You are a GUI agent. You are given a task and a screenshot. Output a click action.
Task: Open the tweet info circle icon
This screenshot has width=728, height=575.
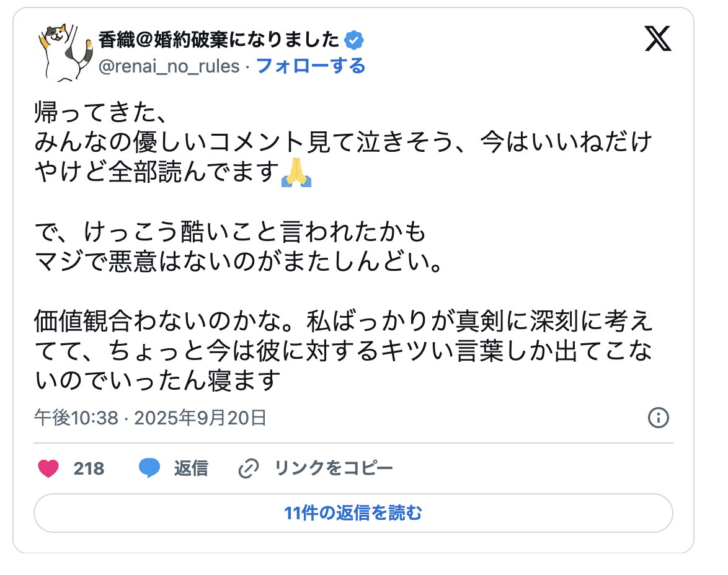click(x=658, y=418)
